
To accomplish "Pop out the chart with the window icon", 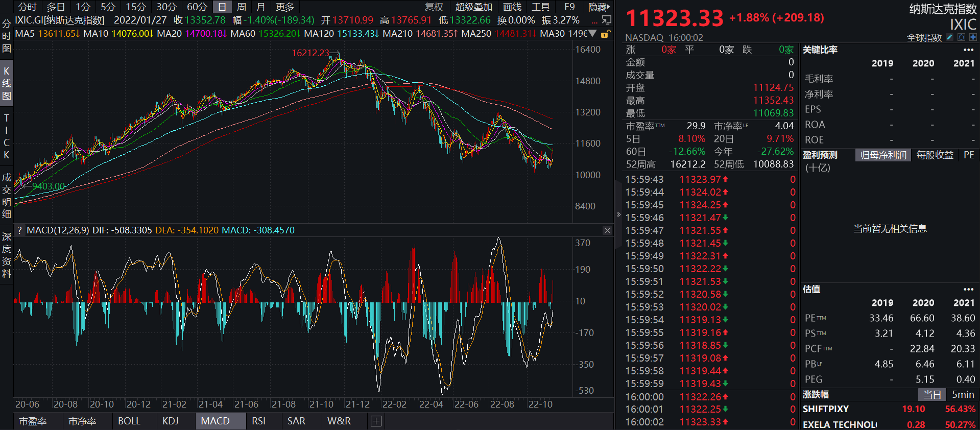I will click(x=607, y=20).
